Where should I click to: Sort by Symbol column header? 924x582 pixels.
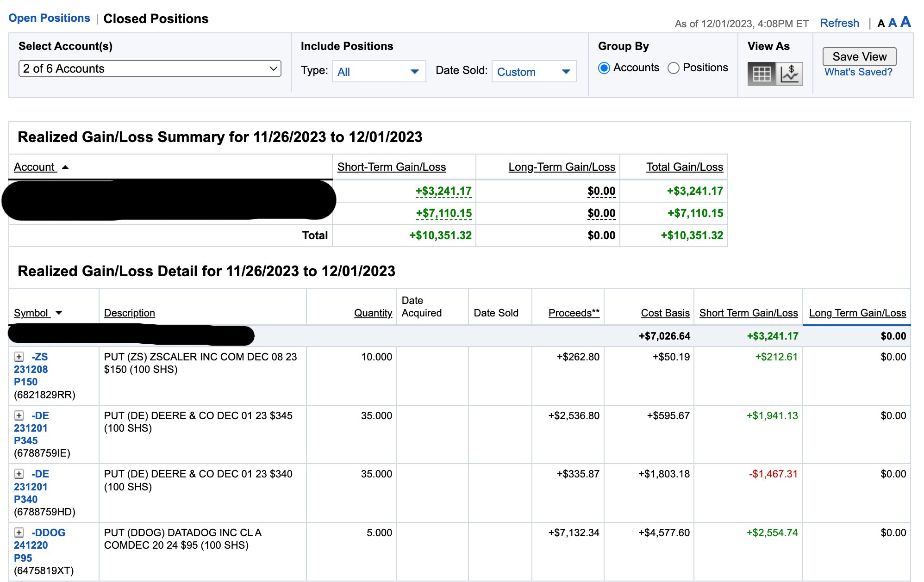[x=31, y=313]
